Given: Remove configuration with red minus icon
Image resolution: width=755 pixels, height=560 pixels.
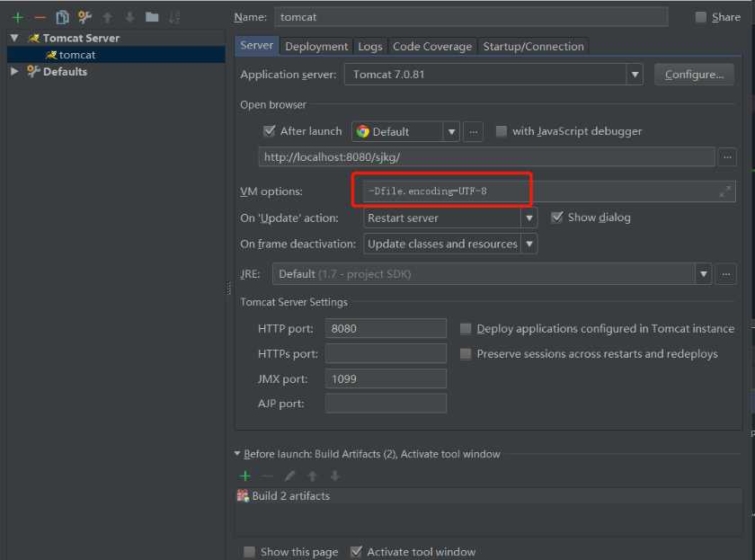Looking at the screenshot, I should pyautogui.click(x=40, y=18).
